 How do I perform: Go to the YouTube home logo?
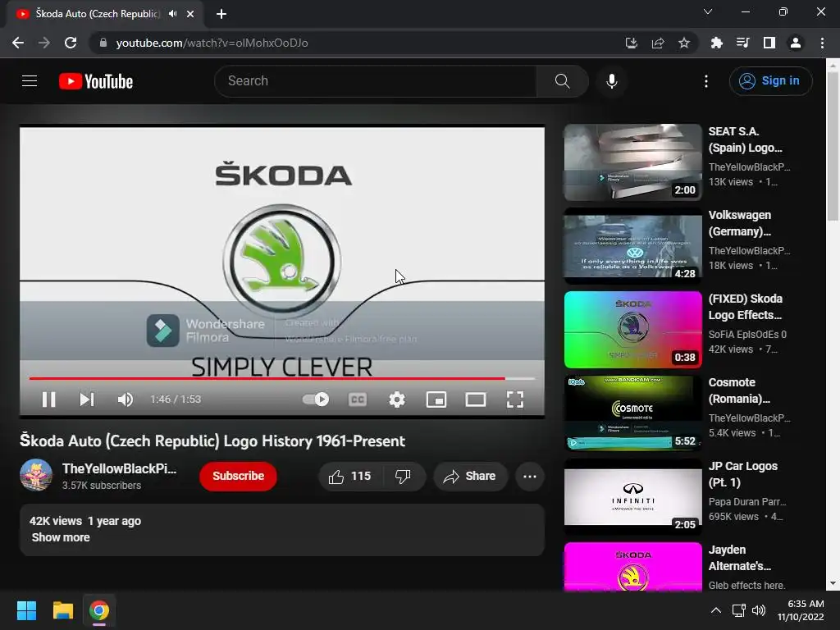point(96,81)
